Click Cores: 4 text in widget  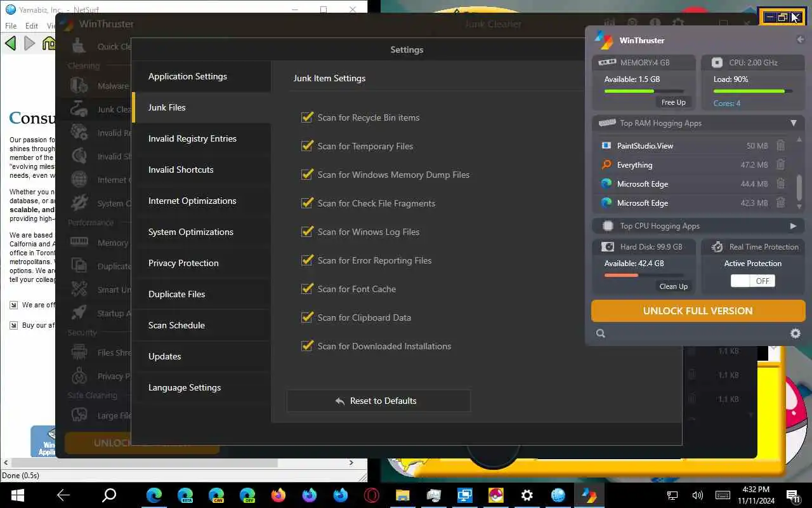pyautogui.click(x=727, y=103)
